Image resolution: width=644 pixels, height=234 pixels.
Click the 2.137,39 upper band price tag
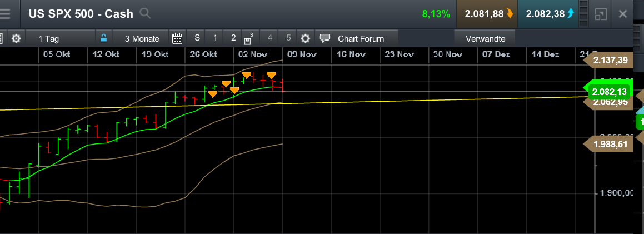point(609,61)
